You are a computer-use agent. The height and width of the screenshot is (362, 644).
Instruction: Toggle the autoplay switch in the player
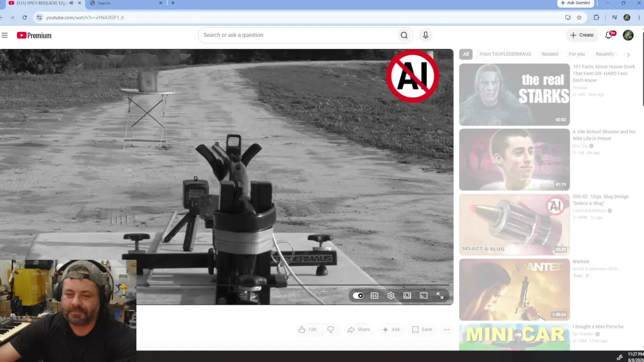tap(358, 296)
